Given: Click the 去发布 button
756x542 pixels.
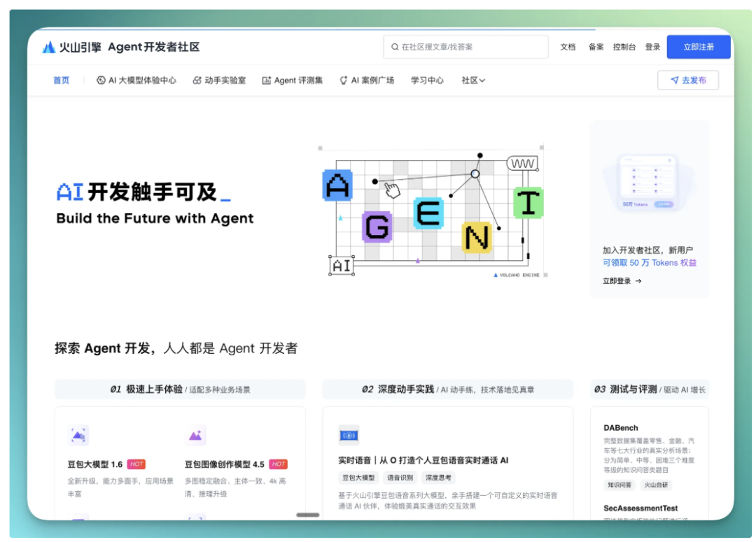Looking at the screenshot, I should click(688, 80).
